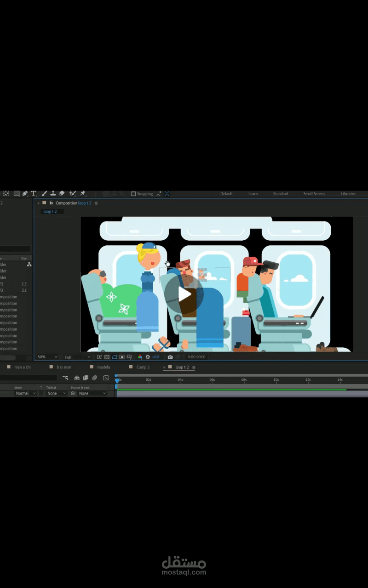Click project flowchart icon beside Size column
This screenshot has height=588, width=368.
(x=29, y=265)
